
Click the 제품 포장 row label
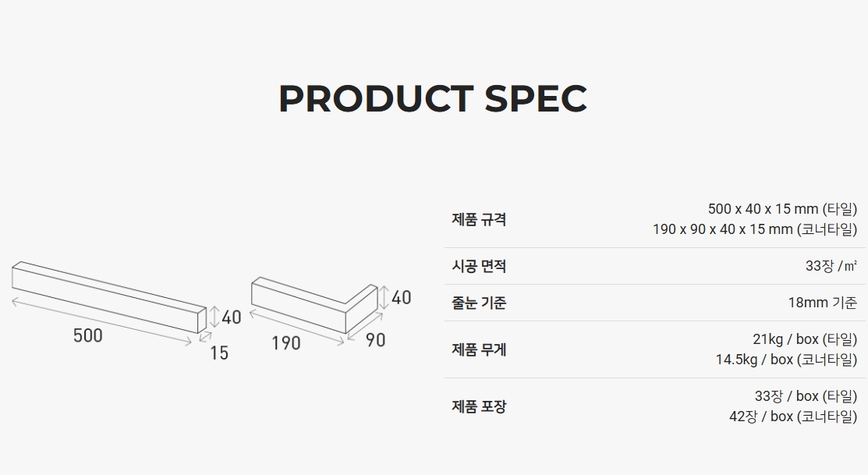tap(479, 406)
